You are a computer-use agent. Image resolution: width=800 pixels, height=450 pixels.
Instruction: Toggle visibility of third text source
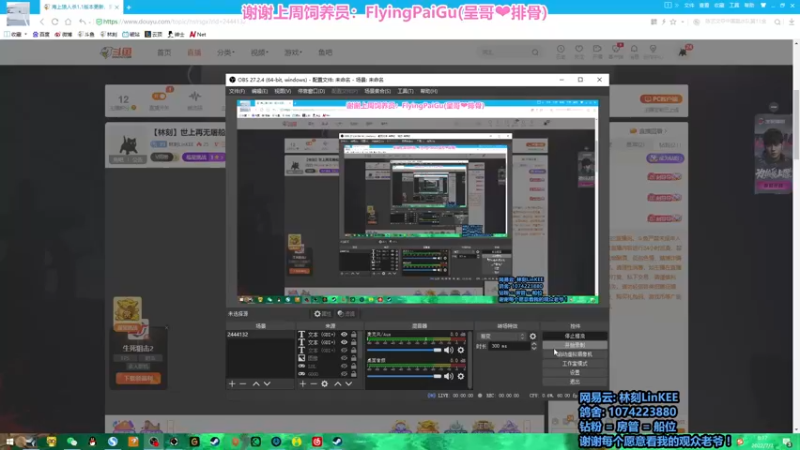[344, 351]
